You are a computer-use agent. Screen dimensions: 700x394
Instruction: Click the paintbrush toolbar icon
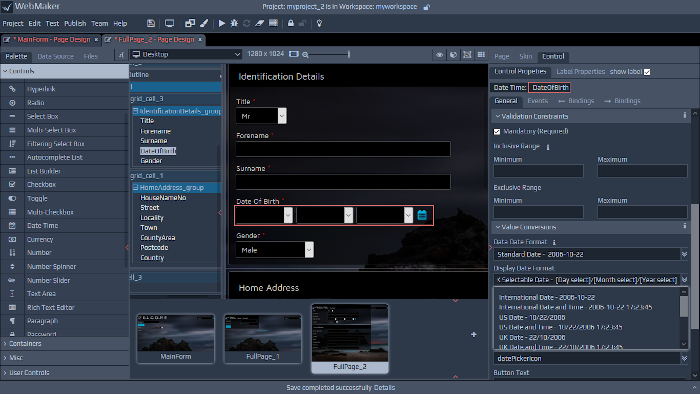(x=204, y=23)
